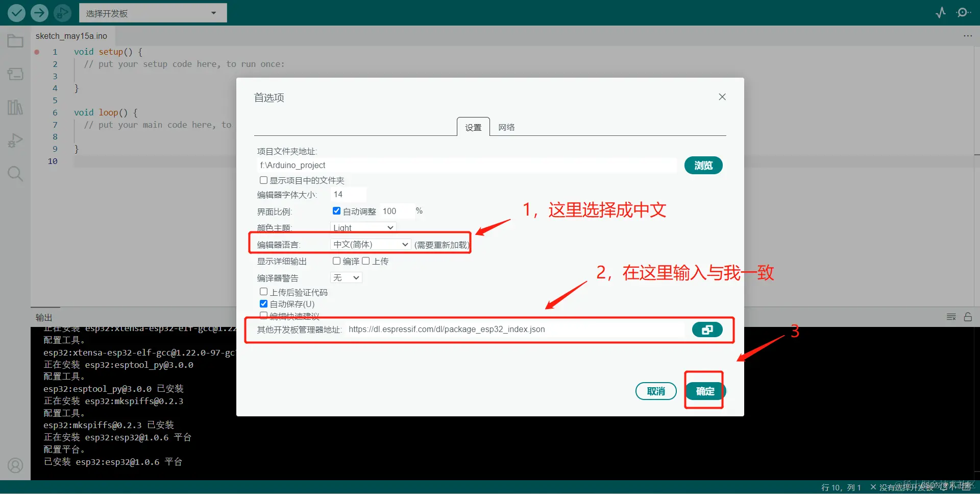The height and width of the screenshot is (494, 980).
Task: Open the 选择开发板 board selector dropdown
Action: (153, 13)
